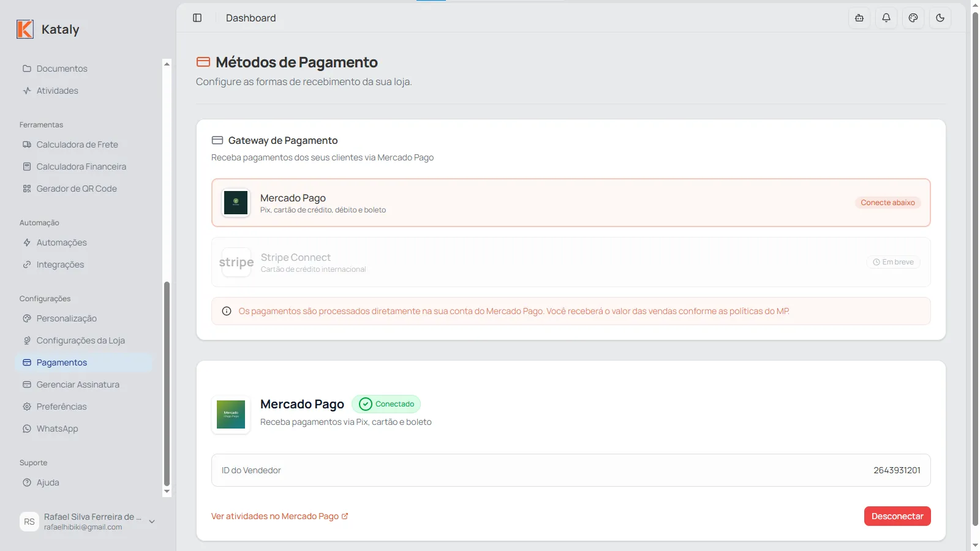Image resolution: width=980 pixels, height=551 pixels.
Task: Click the Kataly logo icon
Action: 25,29
